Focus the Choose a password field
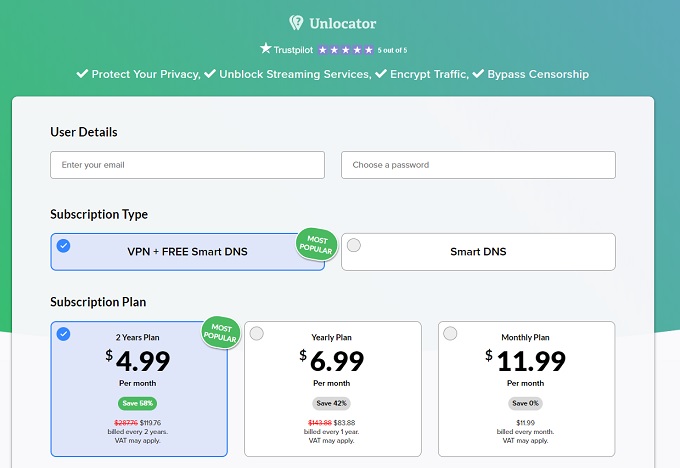Viewport: 680px width, 468px height. (x=478, y=165)
